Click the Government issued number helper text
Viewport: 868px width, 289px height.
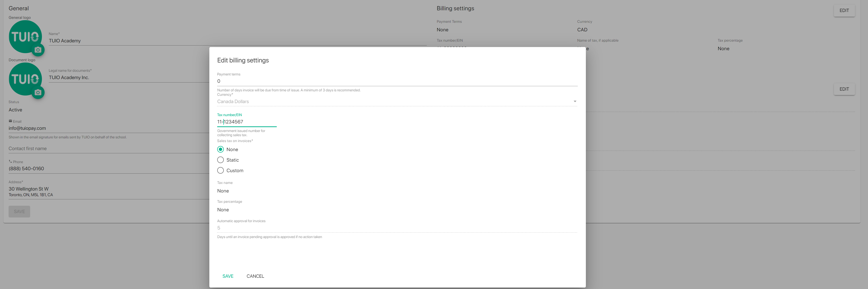pyautogui.click(x=241, y=133)
